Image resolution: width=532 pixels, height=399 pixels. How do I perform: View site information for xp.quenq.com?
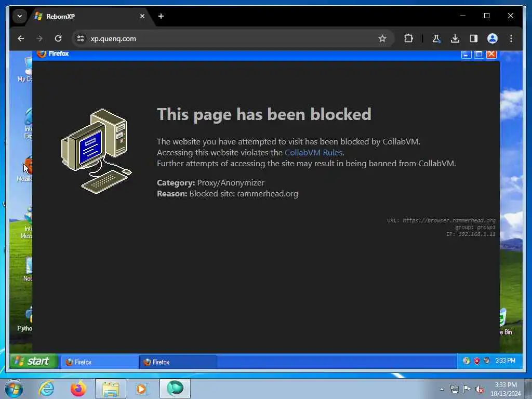81,38
